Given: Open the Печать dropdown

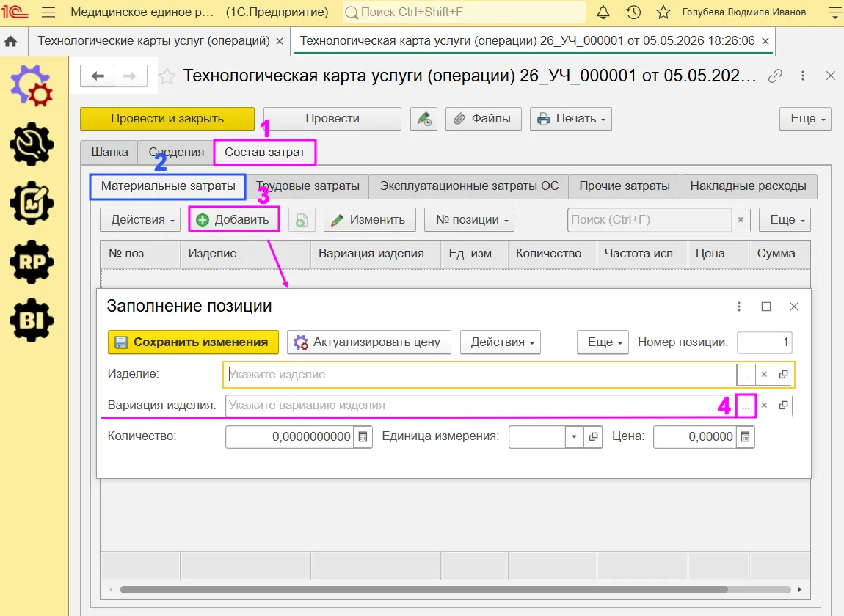Looking at the screenshot, I should click(x=570, y=119).
